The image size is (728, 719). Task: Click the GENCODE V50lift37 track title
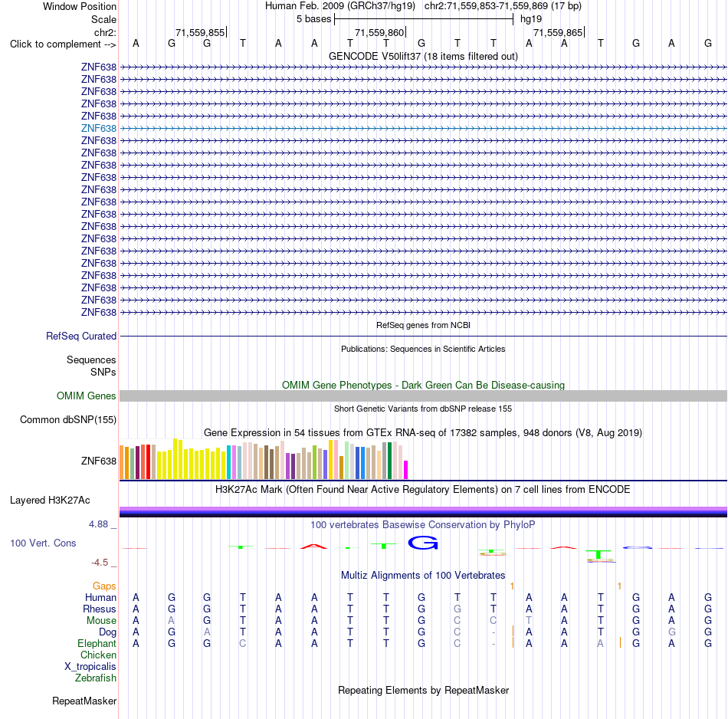[x=423, y=56]
